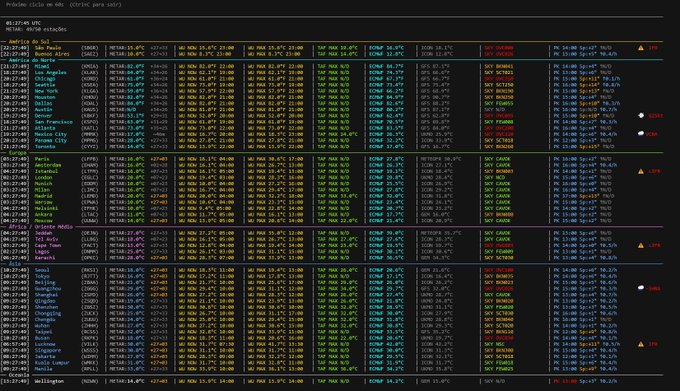Click the "Seoul" city name
This screenshot has height=391, width=680.
42,270
